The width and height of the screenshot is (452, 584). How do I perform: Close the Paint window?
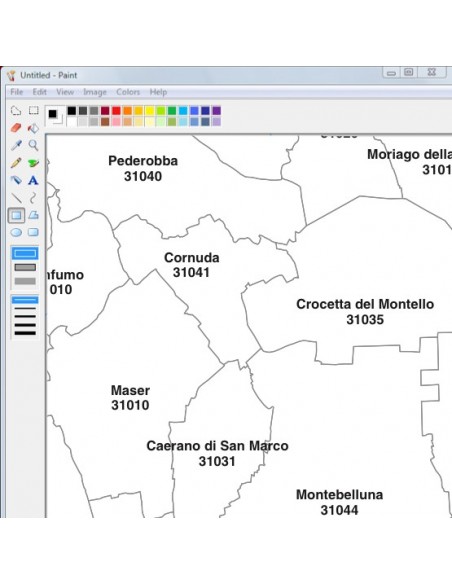tap(432, 72)
